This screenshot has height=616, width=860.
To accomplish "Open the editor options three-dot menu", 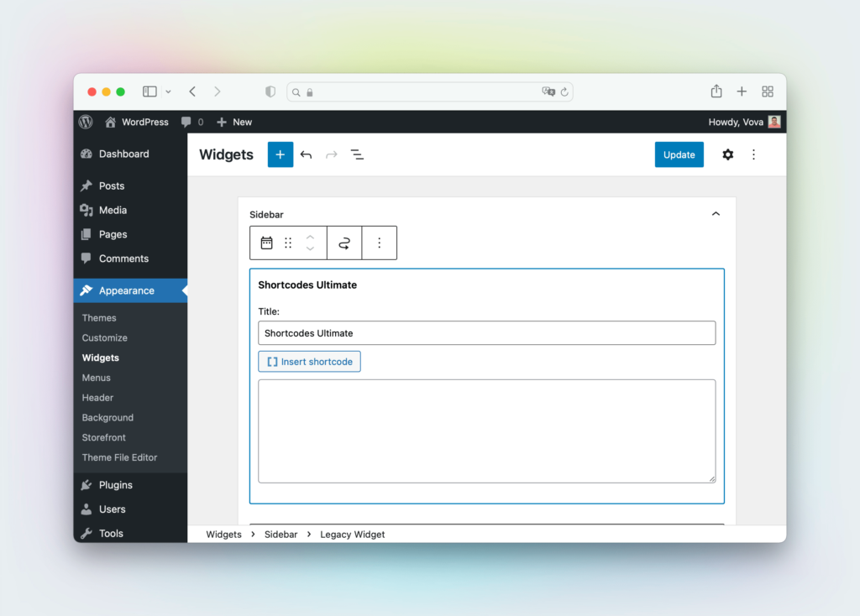I will [753, 155].
